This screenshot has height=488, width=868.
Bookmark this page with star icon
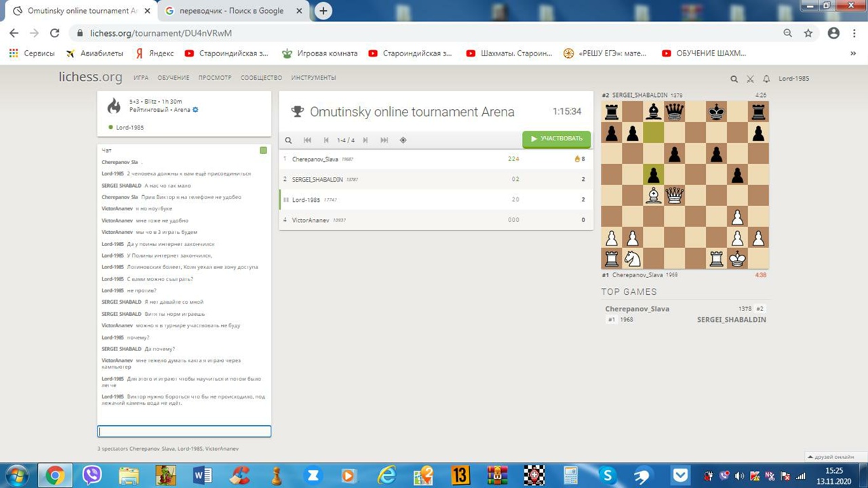808,33
